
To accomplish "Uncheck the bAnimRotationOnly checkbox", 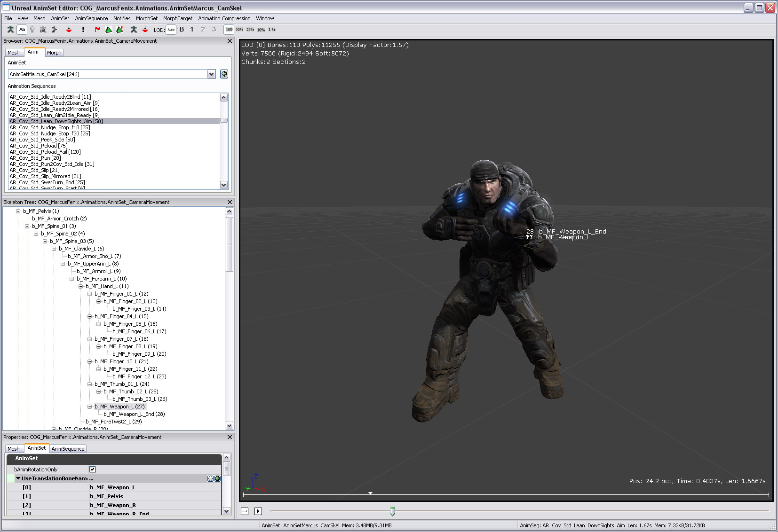I will 93,469.
